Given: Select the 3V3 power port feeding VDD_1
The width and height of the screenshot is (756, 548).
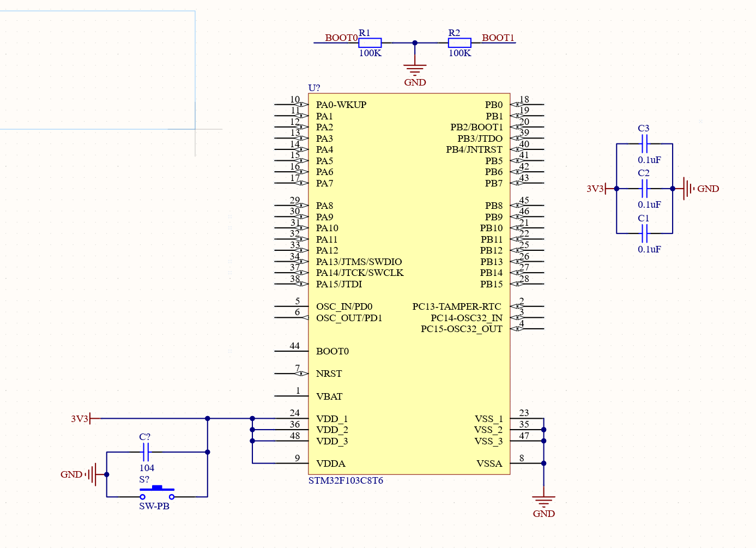Looking at the screenshot, I should pos(84,419).
